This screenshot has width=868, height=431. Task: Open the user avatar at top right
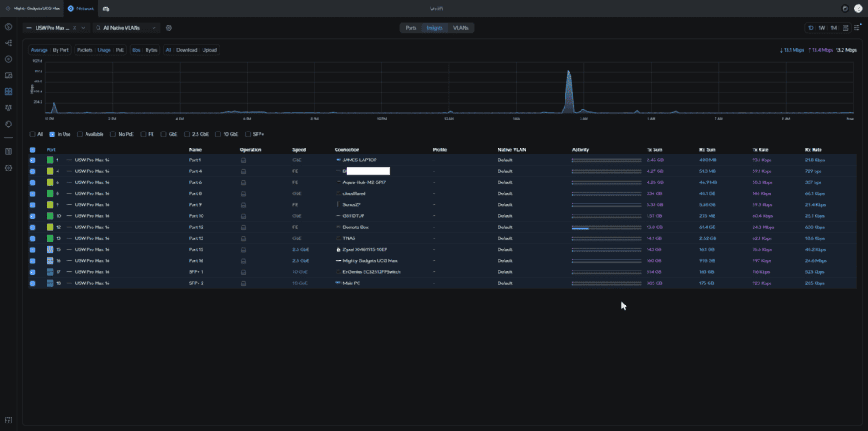point(858,8)
